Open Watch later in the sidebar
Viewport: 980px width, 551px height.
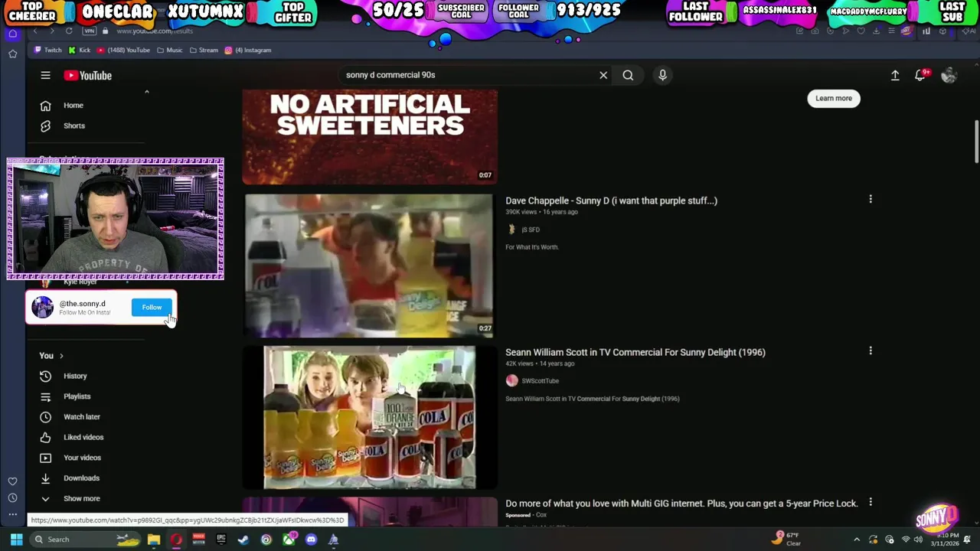[81, 417]
